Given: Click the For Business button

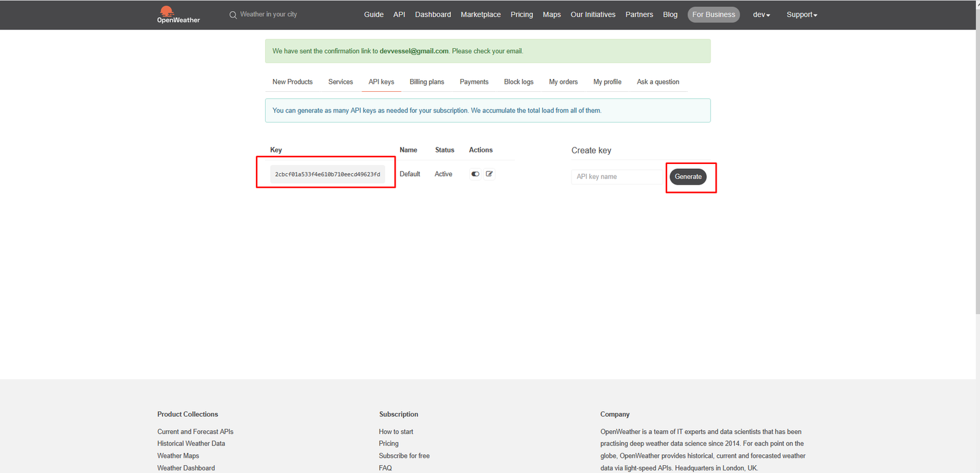Looking at the screenshot, I should [x=714, y=15].
